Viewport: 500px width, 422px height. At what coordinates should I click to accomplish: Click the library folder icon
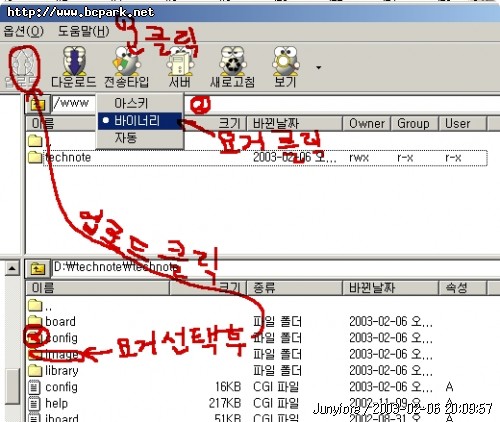35,371
